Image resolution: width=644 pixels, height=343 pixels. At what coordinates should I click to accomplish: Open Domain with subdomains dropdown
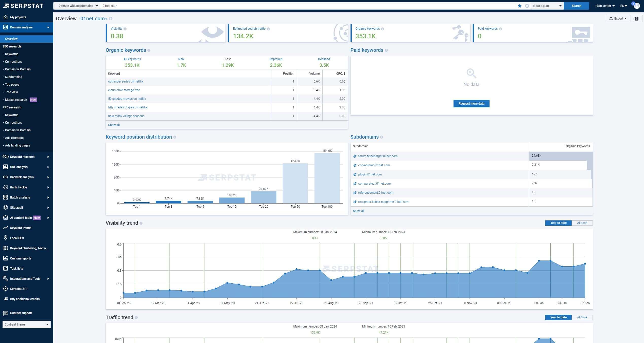[77, 6]
